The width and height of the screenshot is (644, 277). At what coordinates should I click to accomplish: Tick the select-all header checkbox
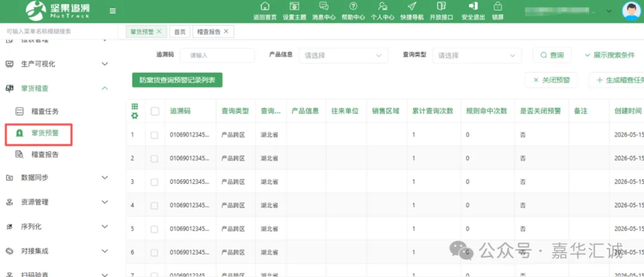[155, 111]
